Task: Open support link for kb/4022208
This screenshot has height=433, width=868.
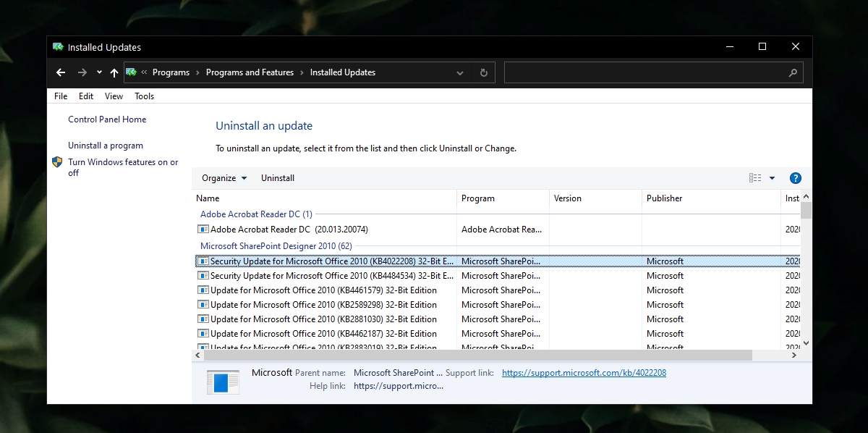Action: pyautogui.click(x=584, y=373)
